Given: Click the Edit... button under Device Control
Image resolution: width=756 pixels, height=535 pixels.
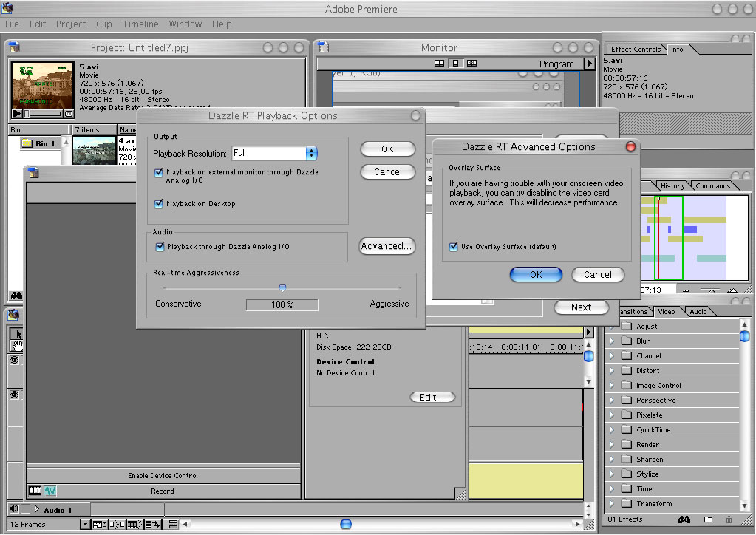Looking at the screenshot, I should point(432,397).
